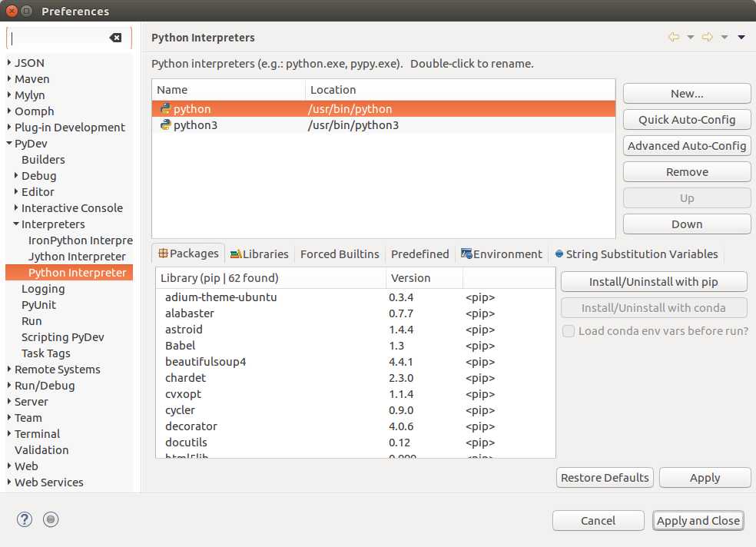756x547 pixels.
Task: Select the Run item under PyDev
Action: (31, 321)
